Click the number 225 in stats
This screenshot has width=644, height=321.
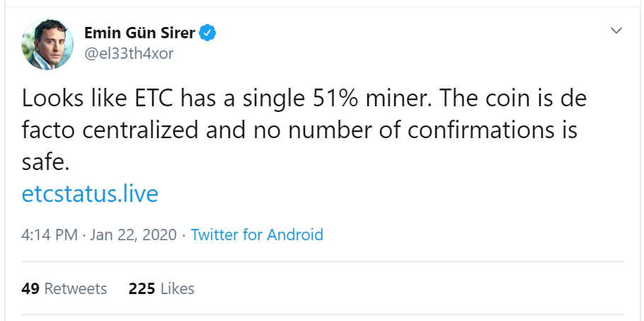[x=142, y=288]
